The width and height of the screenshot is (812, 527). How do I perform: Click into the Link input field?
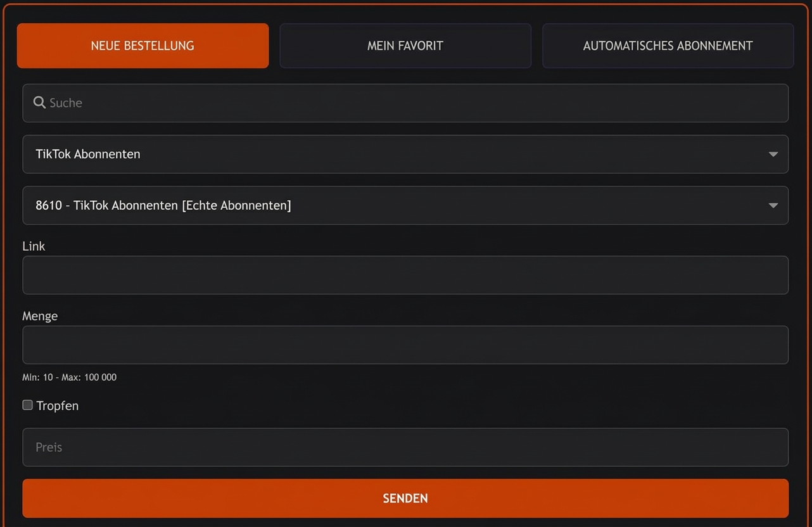pyautogui.click(x=405, y=275)
